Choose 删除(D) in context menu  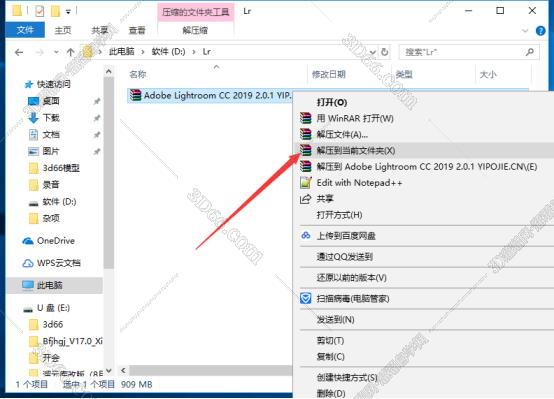[424, 393]
